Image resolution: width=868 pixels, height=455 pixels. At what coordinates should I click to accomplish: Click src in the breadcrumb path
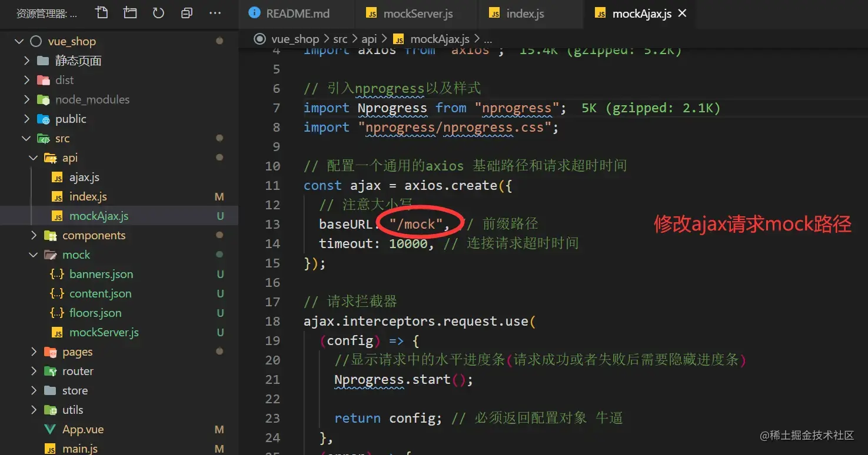pyautogui.click(x=340, y=39)
